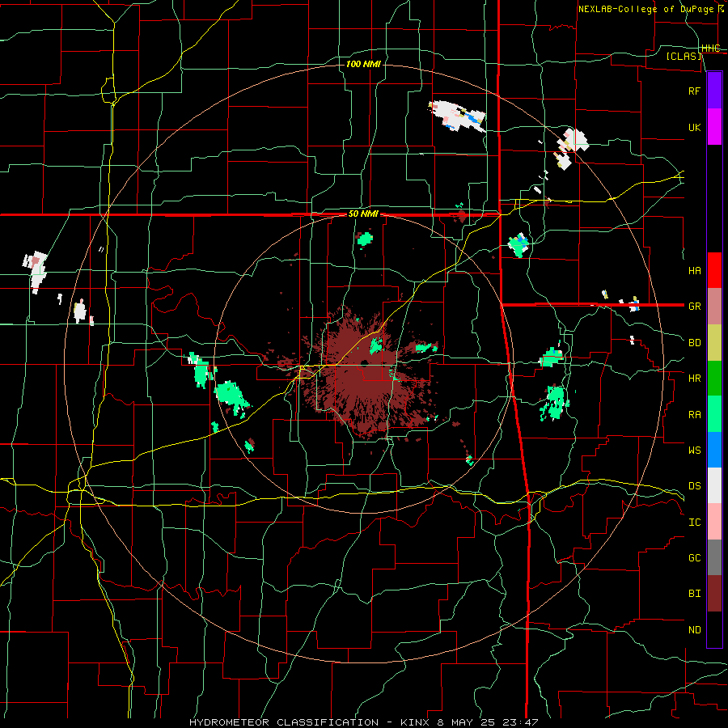Image resolution: width=728 pixels, height=728 pixels.
Task: Click the "8 MAY 25 23:47" timestamp
Action: point(488,722)
